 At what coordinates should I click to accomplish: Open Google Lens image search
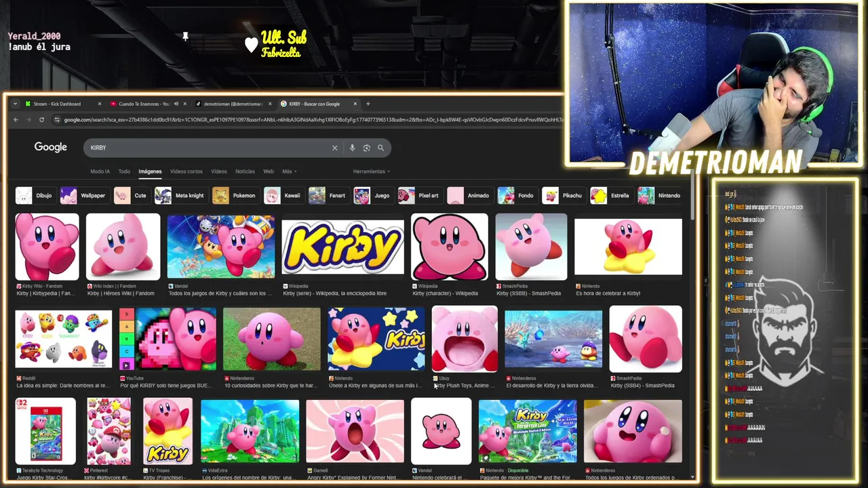[366, 148]
